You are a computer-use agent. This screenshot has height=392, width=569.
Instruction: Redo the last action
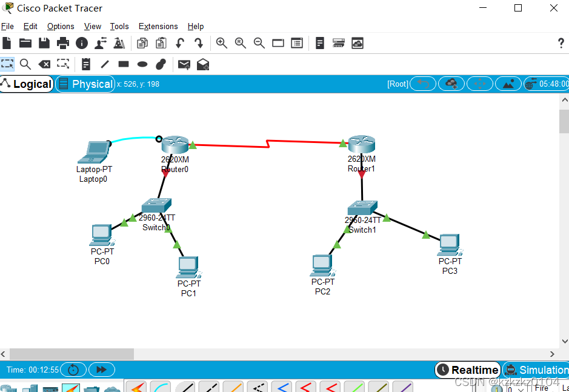[x=199, y=43]
